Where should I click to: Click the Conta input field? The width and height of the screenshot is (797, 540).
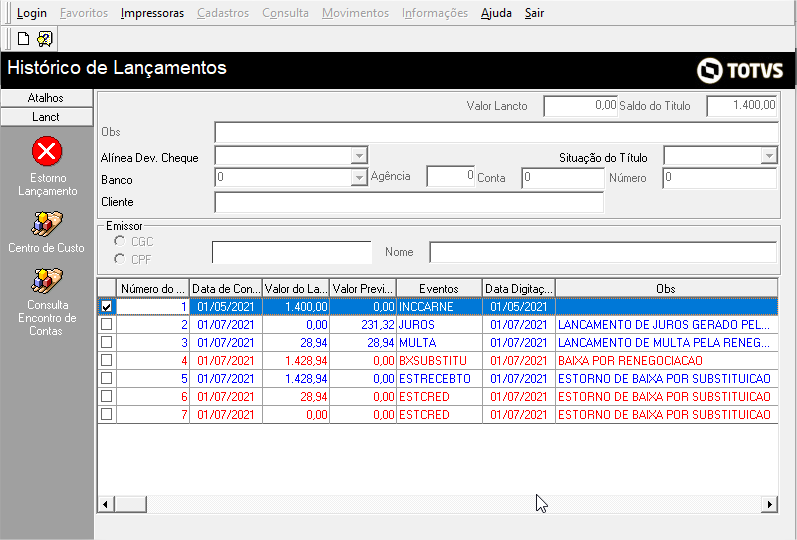point(563,177)
